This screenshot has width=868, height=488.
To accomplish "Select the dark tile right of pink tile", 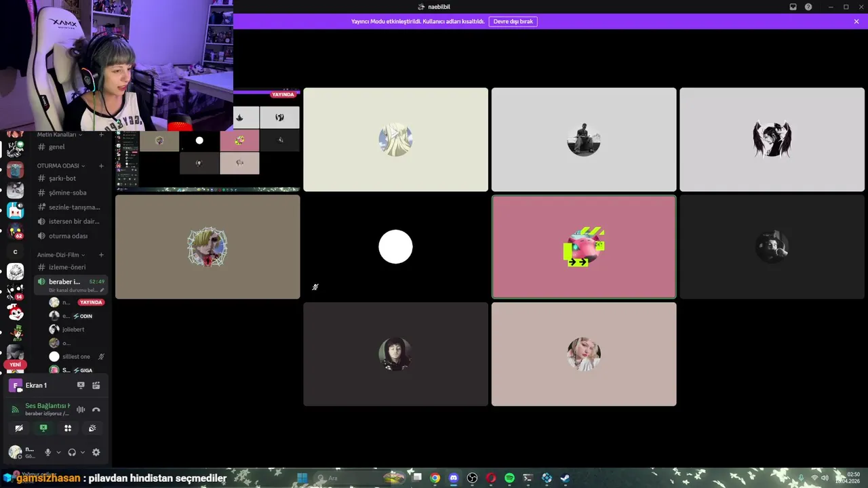I will (772, 247).
